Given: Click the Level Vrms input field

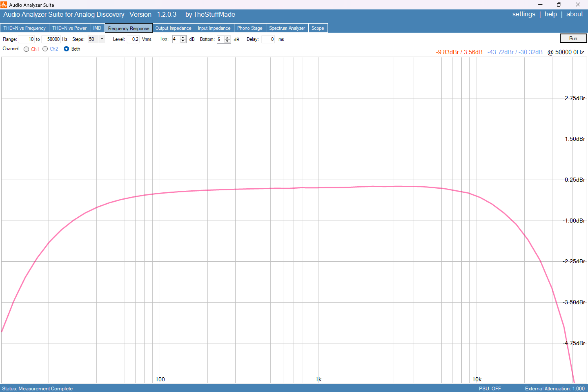Looking at the screenshot, I should (133, 39).
